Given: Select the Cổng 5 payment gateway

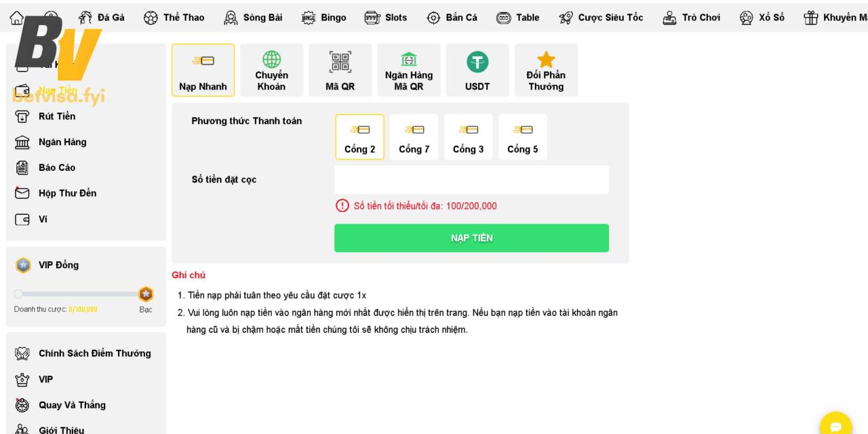Looking at the screenshot, I should pos(522,137).
